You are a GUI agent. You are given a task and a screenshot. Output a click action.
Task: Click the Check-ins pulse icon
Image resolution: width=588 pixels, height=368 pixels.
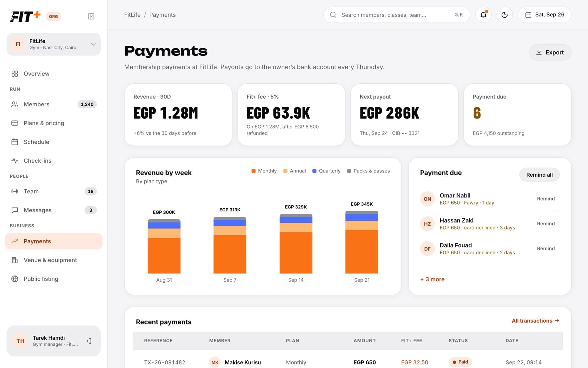pos(15,161)
